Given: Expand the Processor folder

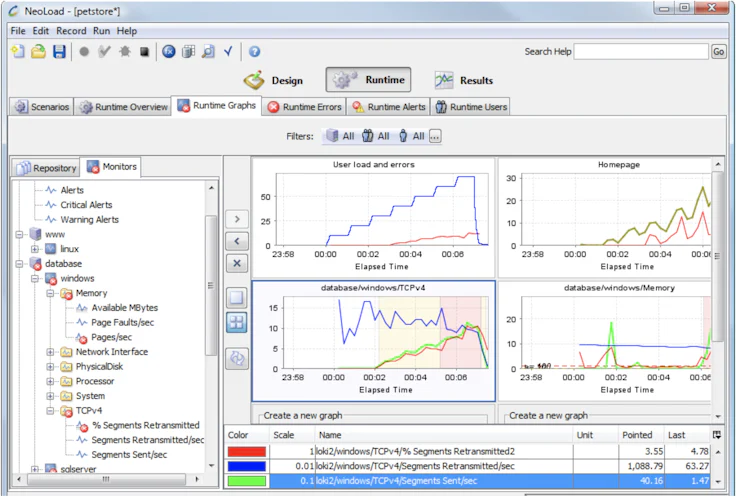Looking at the screenshot, I should coord(50,381).
